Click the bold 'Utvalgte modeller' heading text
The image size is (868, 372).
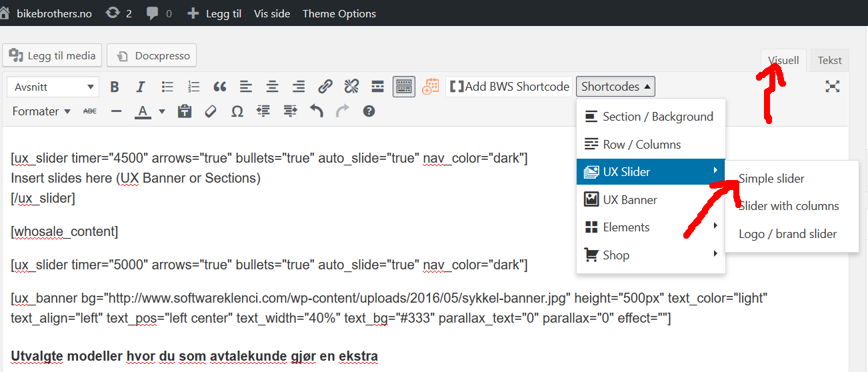coord(195,356)
